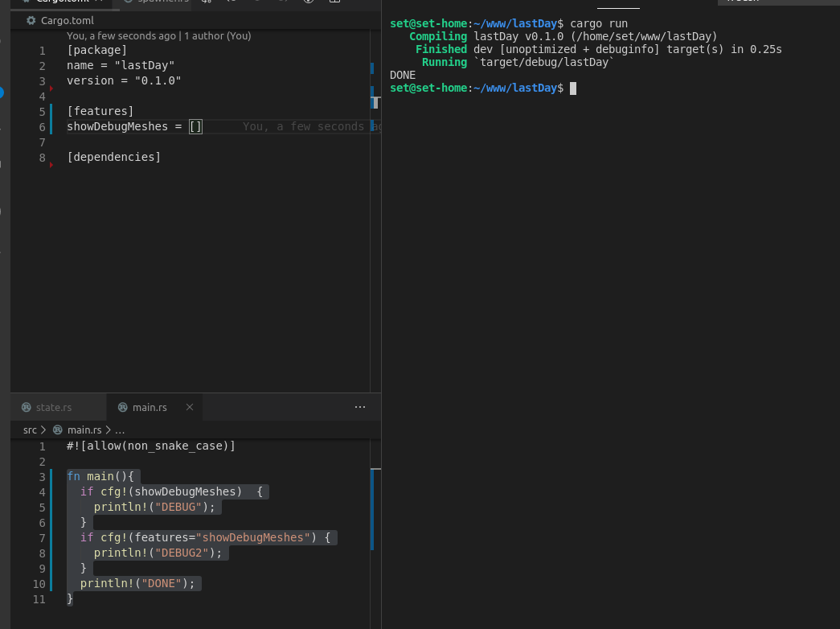Image resolution: width=840 pixels, height=629 pixels.
Task: Click the closing brace on line 11 of main.rs
Action: tap(70, 598)
